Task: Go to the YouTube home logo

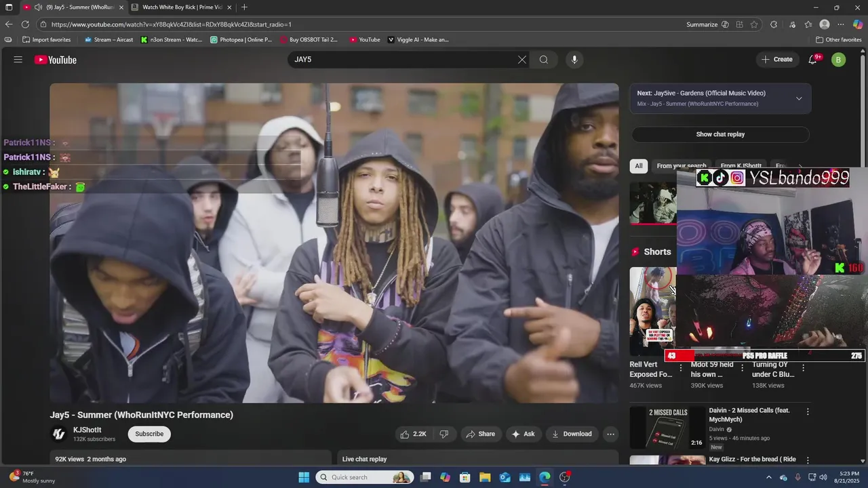Action: pyautogui.click(x=56, y=60)
